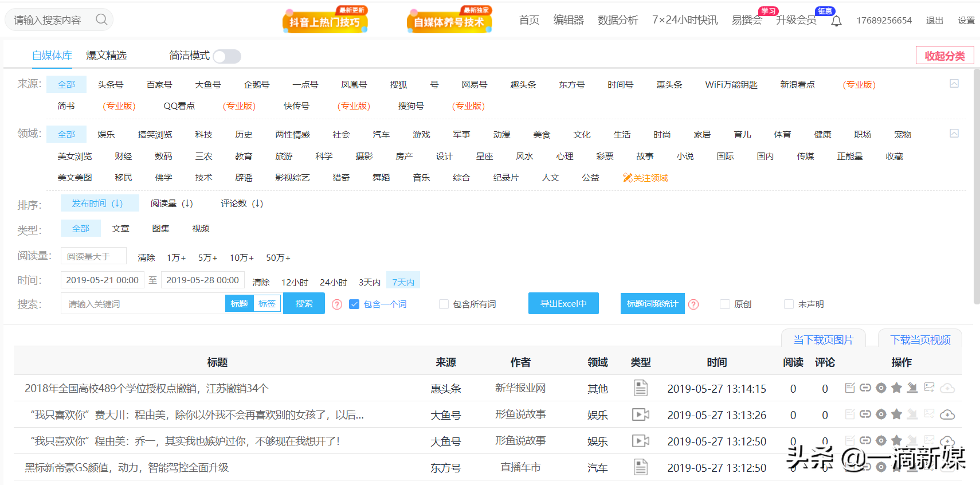
Task: Open start date picker 2019-05-21
Action: pos(103,280)
